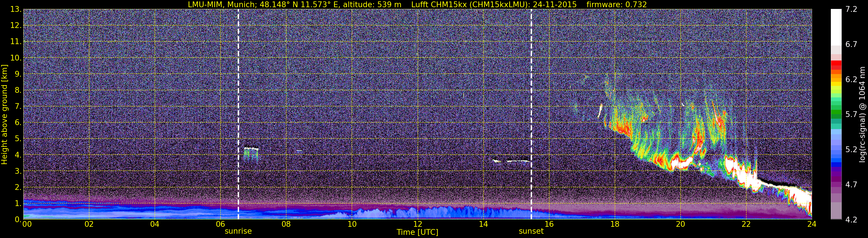Click the colorbar scale value '4.2'
Image resolution: width=868 pixels, height=238 pixels.
(x=851, y=220)
